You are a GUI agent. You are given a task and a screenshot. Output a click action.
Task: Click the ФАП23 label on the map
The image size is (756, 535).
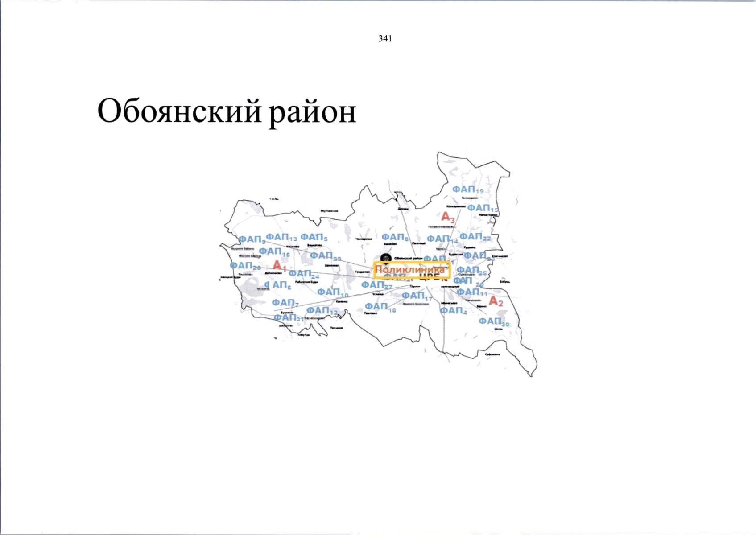[479, 256]
